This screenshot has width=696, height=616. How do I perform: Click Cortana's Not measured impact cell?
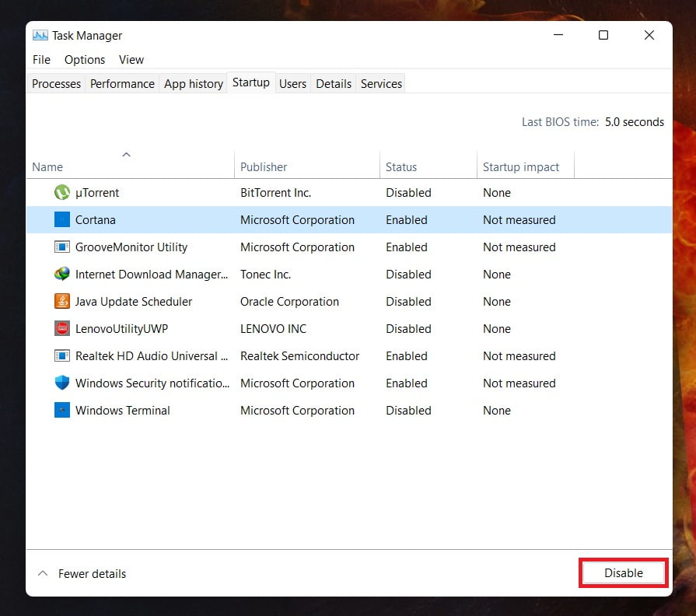click(x=519, y=219)
